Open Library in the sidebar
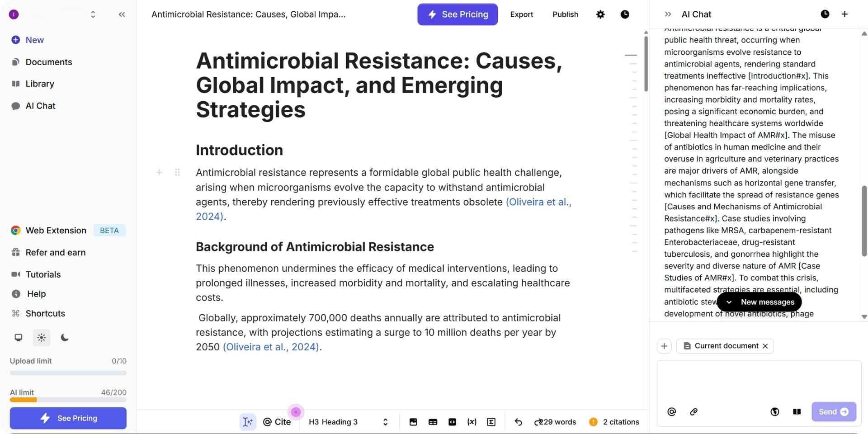This screenshot has width=868, height=434. (40, 84)
